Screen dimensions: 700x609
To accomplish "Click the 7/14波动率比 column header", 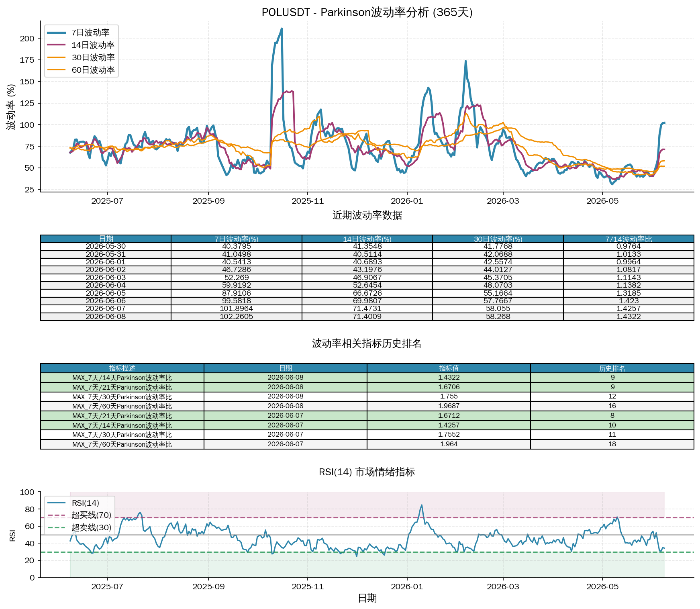I will coord(629,239).
